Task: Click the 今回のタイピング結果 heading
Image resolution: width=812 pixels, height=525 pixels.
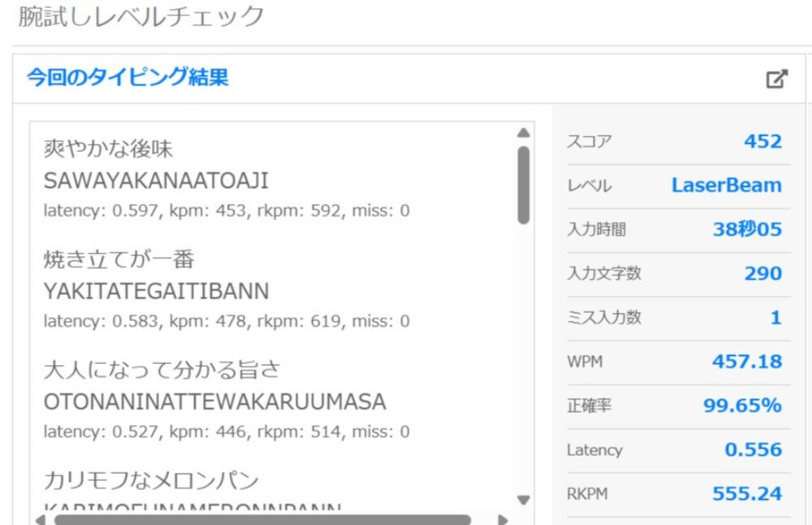Action: [x=127, y=77]
